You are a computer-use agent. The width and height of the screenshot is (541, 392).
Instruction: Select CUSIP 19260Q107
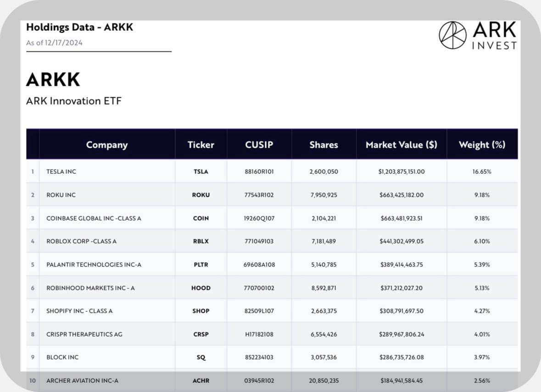(259, 218)
